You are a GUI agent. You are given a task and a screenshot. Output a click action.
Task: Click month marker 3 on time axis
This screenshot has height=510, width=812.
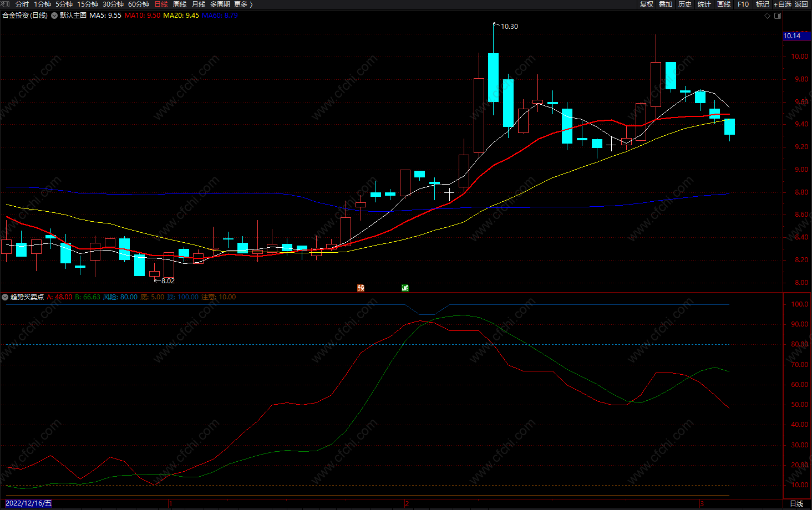point(702,504)
